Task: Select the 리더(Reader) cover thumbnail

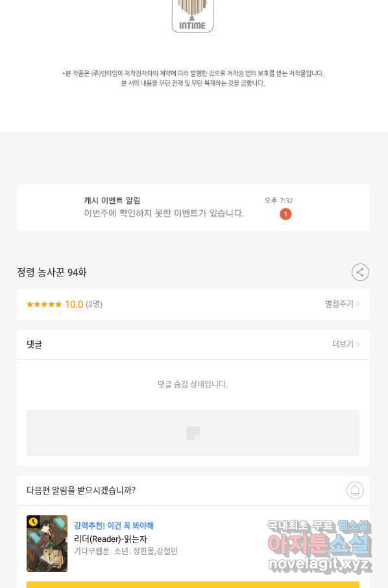Action: [x=47, y=543]
